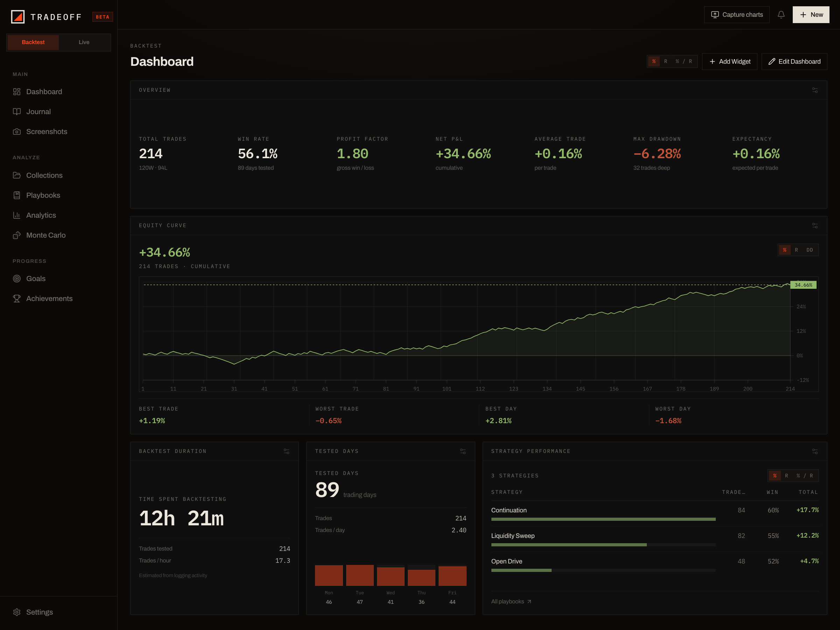Click the Continuation strategy name
This screenshot has height=630, width=840.
click(x=509, y=510)
